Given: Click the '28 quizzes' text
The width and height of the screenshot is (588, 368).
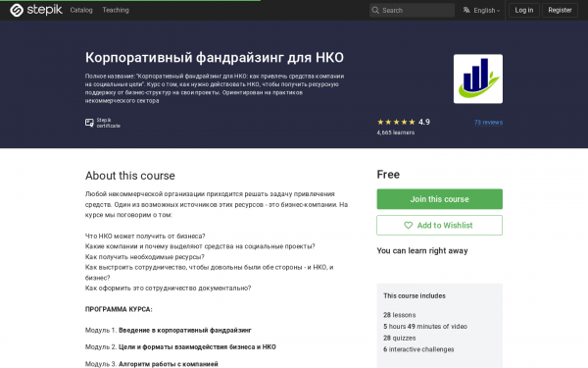Looking at the screenshot, I should (x=400, y=338).
